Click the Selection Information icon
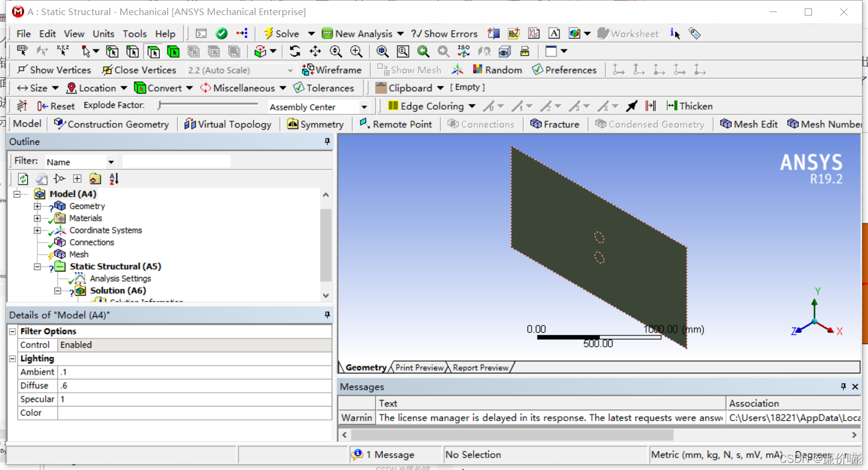This screenshot has width=868, height=470. coord(675,34)
